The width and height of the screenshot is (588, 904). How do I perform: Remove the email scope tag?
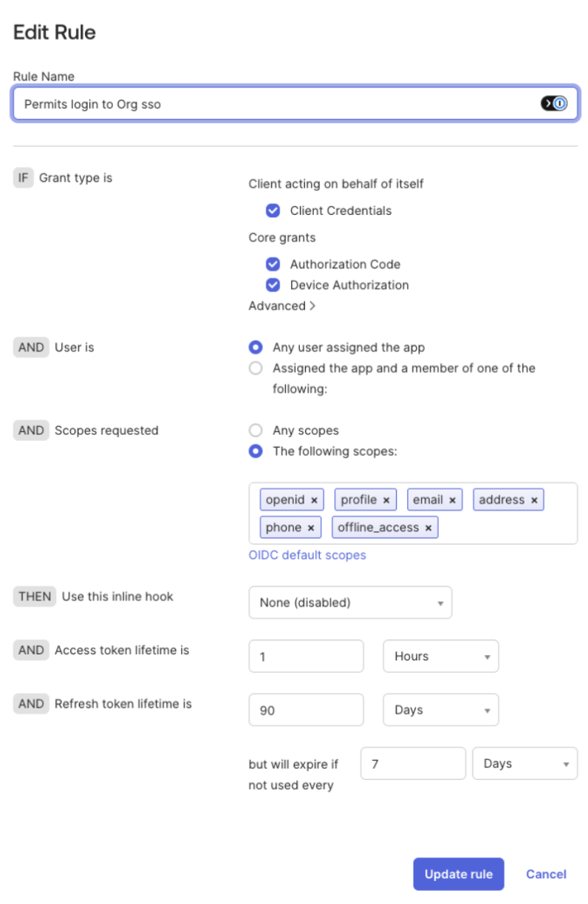[452, 500]
